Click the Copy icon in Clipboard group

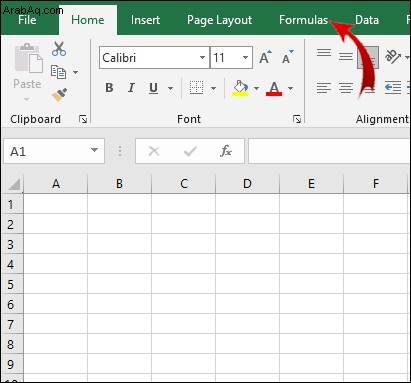tap(58, 72)
